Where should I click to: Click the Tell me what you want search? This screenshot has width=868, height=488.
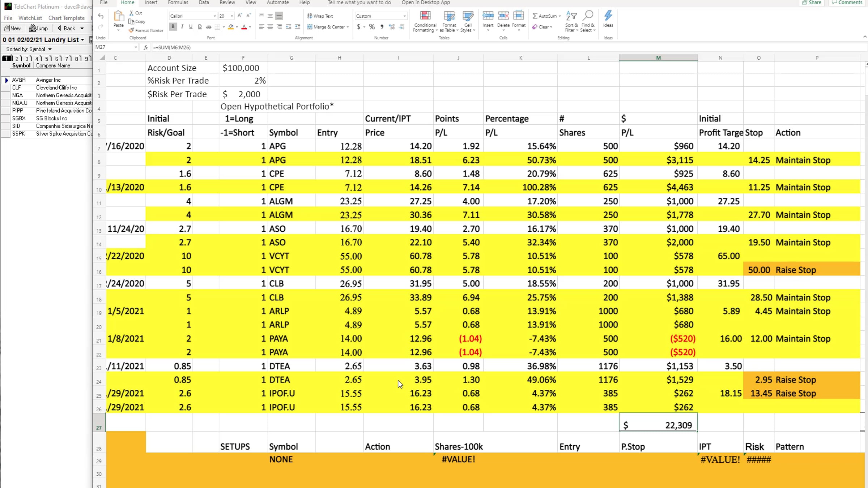(359, 3)
